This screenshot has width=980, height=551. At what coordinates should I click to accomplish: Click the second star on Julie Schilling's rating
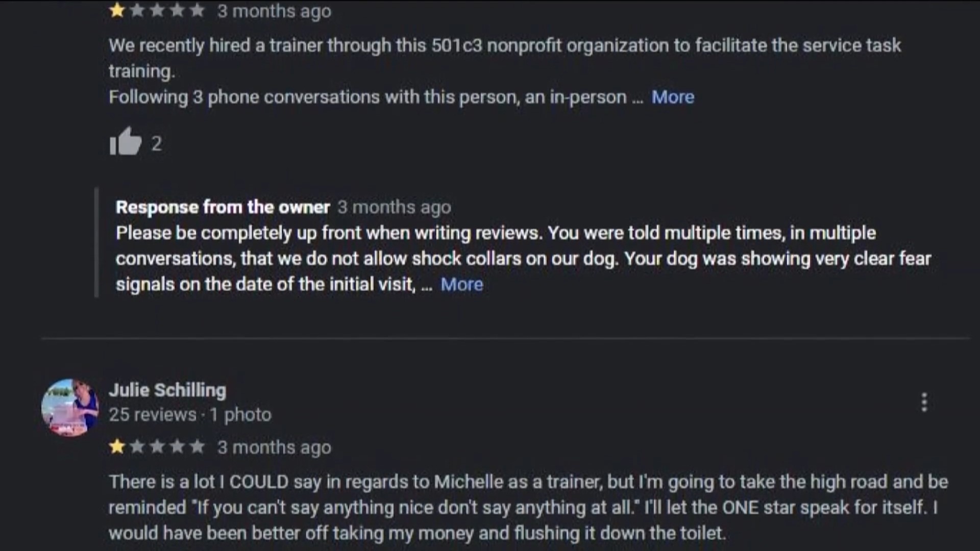tap(137, 447)
